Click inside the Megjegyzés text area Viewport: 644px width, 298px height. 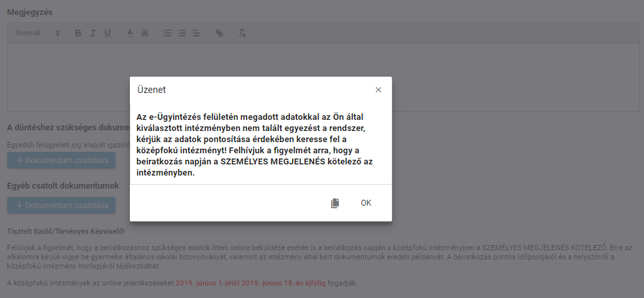click(x=323, y=77)
